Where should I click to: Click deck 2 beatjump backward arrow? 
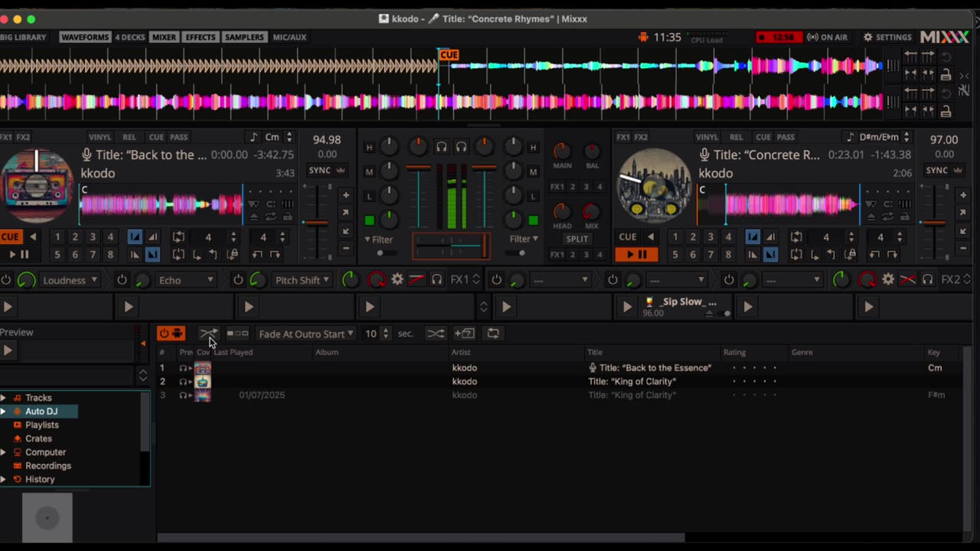click(x=876, y=255)
